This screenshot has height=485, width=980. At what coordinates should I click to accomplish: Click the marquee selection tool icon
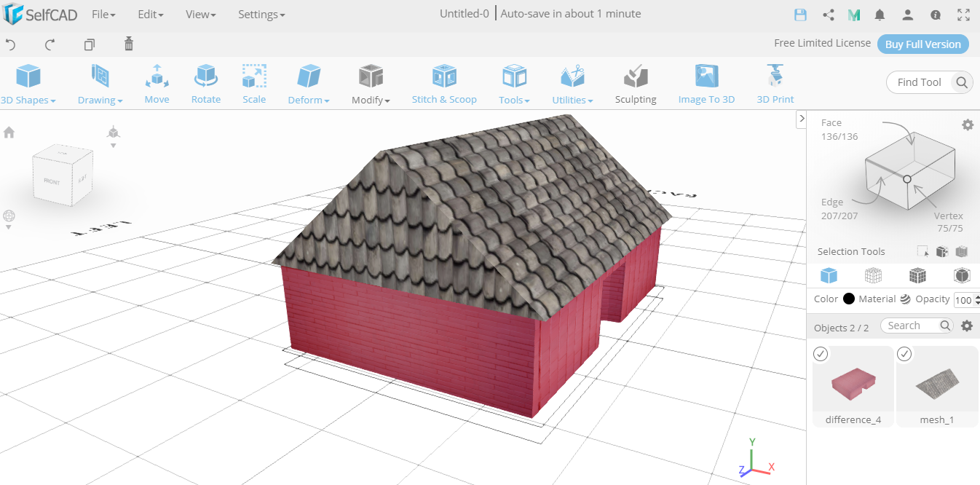(922, 252)
